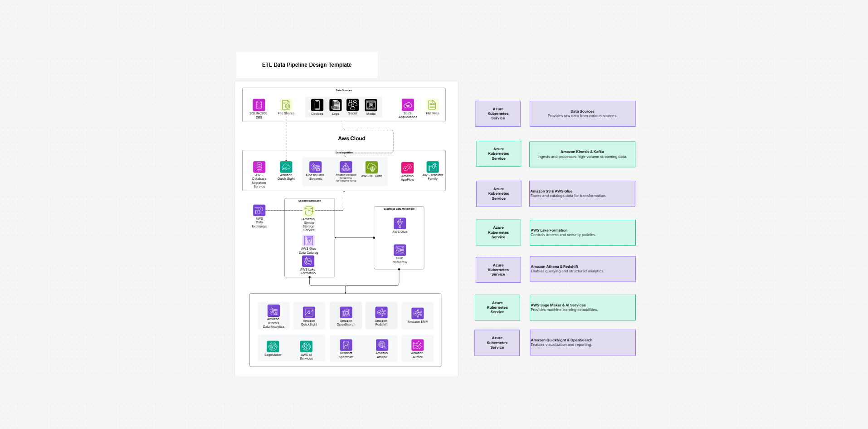Select Azure Kubernetes Service box beside Kinesis & Kafka card
Viewport: 868px width, 429px height.
[498, 153]
